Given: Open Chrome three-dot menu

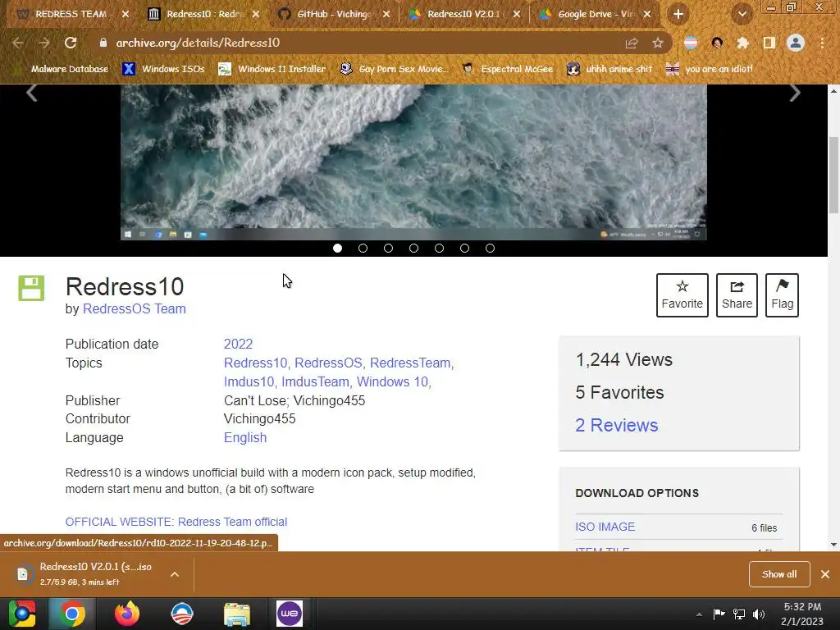Looking at the screenshot, I should pyautogui.click(x=822, y=43).
